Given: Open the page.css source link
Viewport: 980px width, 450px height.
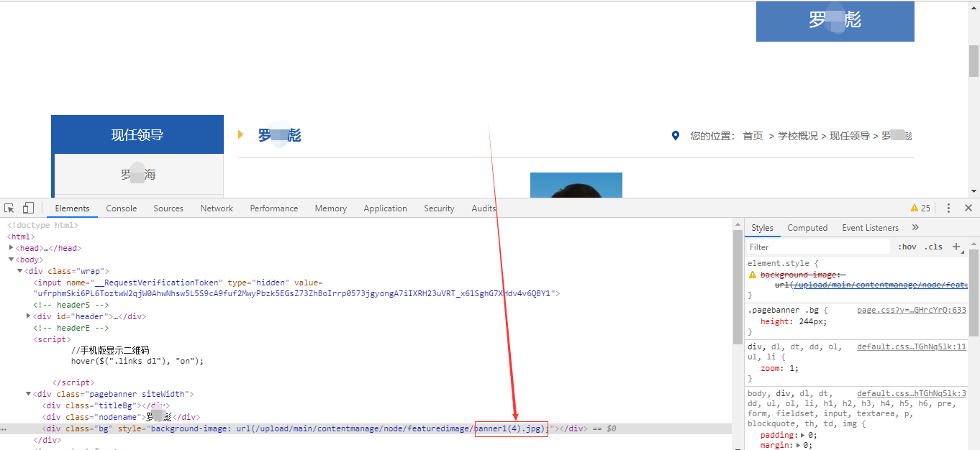Looking at the screenshot, I should 911,311.
